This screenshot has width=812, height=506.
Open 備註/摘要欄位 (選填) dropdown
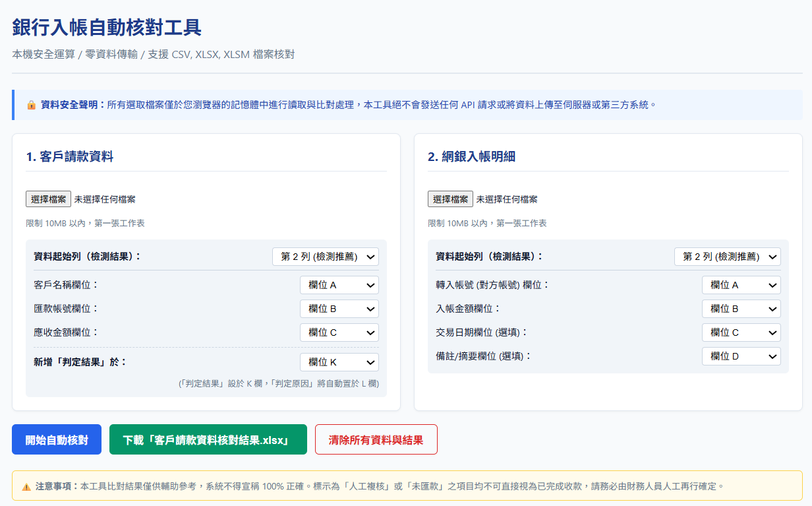tap(741, 356)
